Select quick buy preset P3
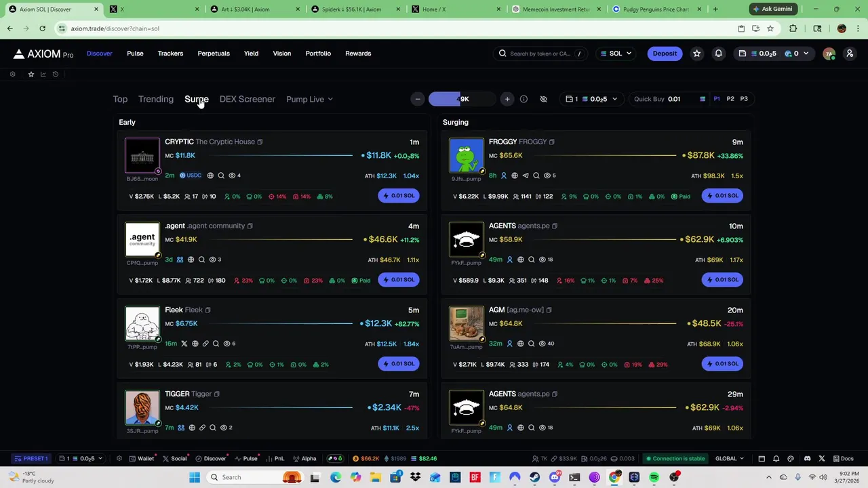868x488 pixels. (744, 99)
